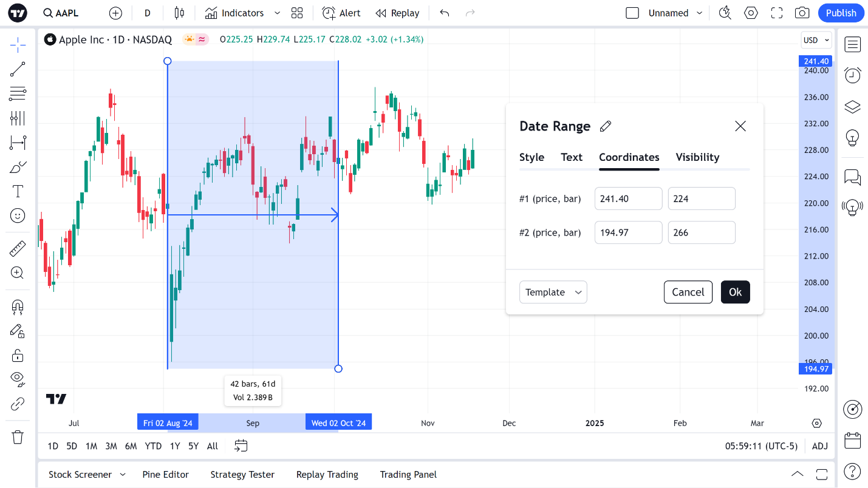Open quick search icon

pos(725,13)
